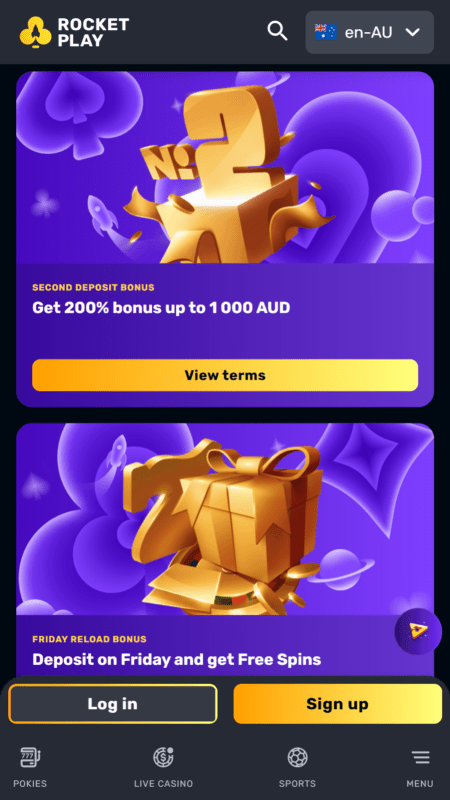Select the LIVE CASINO tab label
450x800 pixels.
(163, 783)
